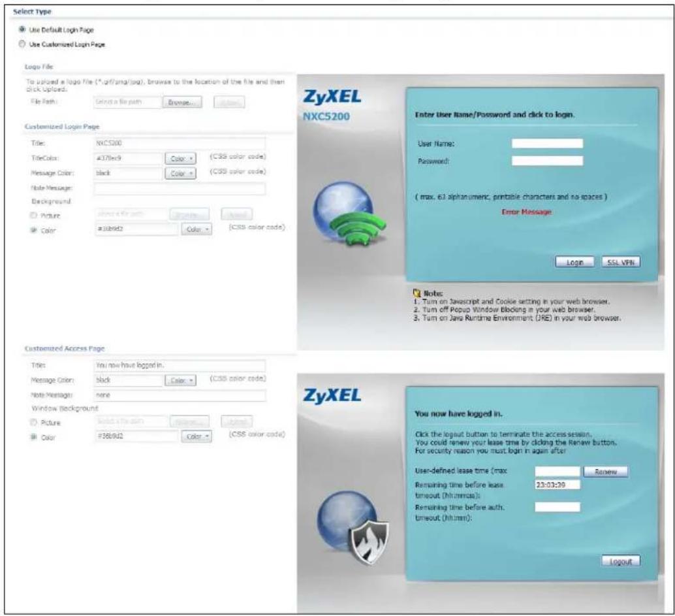Viewport: 675px width, 616px height.
Task: Choose Picture for access page Window Background
Action: pos(33,422)
